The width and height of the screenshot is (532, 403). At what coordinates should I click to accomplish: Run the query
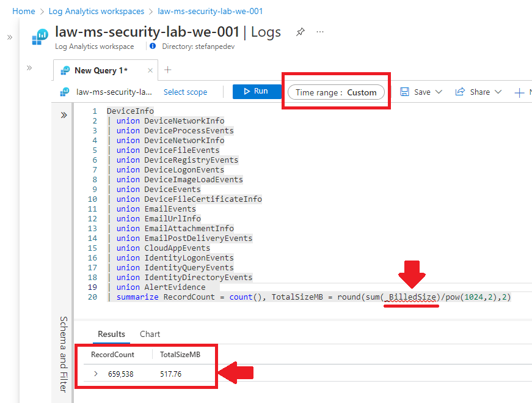tap(257, 91)
